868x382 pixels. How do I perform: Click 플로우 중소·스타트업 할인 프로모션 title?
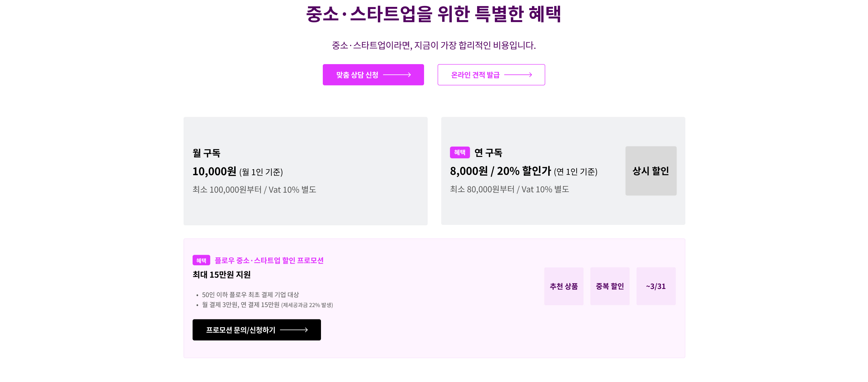point(269,260)
